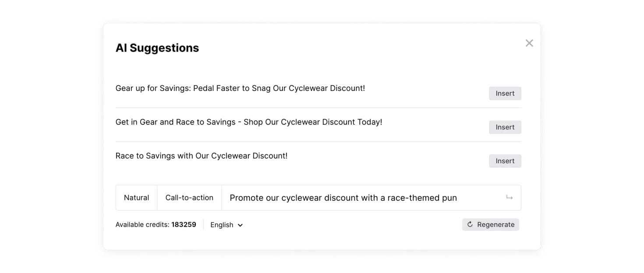Screen dimensions: 644x273
Task: Focus the race-themed pun prompt field
Action: click(x=364, y=198)
